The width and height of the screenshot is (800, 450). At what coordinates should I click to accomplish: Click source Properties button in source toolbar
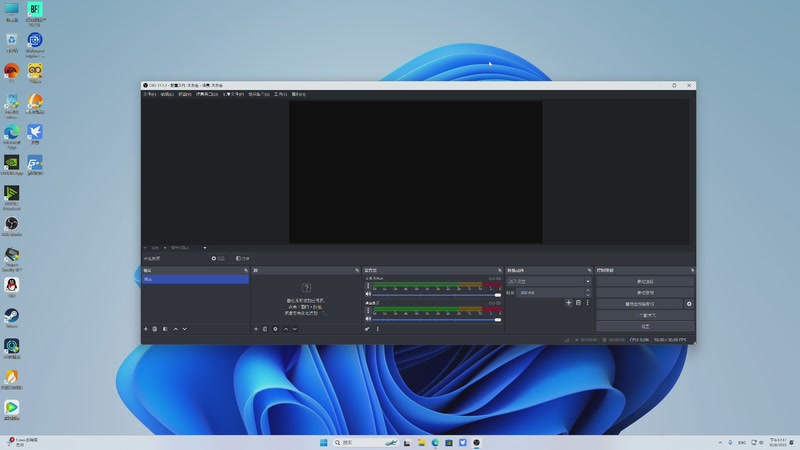click(x=218, y=259)
